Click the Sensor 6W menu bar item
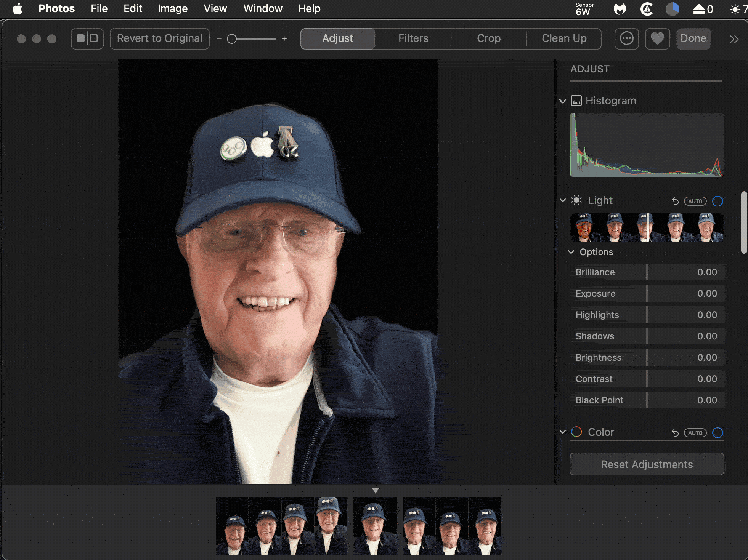The width and height of the screenshot is (748, 560). click(584, 9)
